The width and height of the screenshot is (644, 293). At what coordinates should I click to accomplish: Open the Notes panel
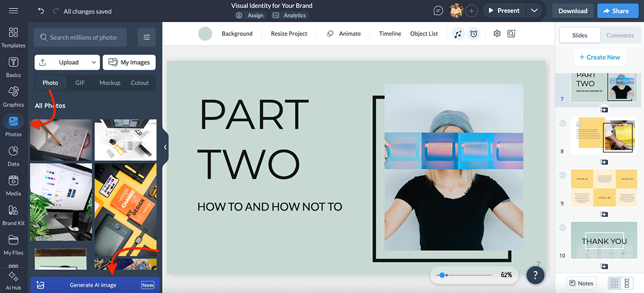[582, 283]
